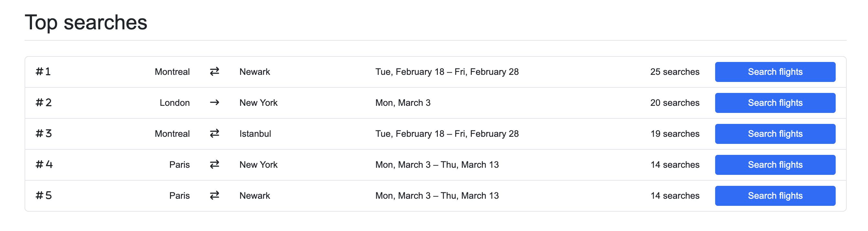Click round-trip arrows icon in Paris–New York row
Image resolution: width=868 pixels, height=231 pixels.
214,165
